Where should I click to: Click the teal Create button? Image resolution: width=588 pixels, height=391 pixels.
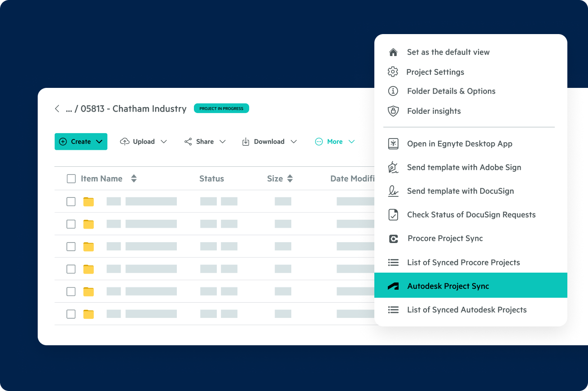point(81,141)
